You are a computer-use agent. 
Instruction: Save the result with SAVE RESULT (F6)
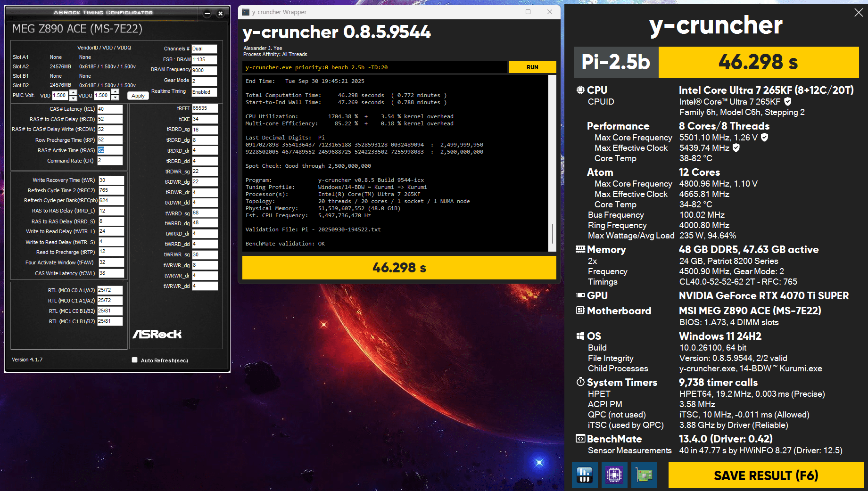point(766,475)
